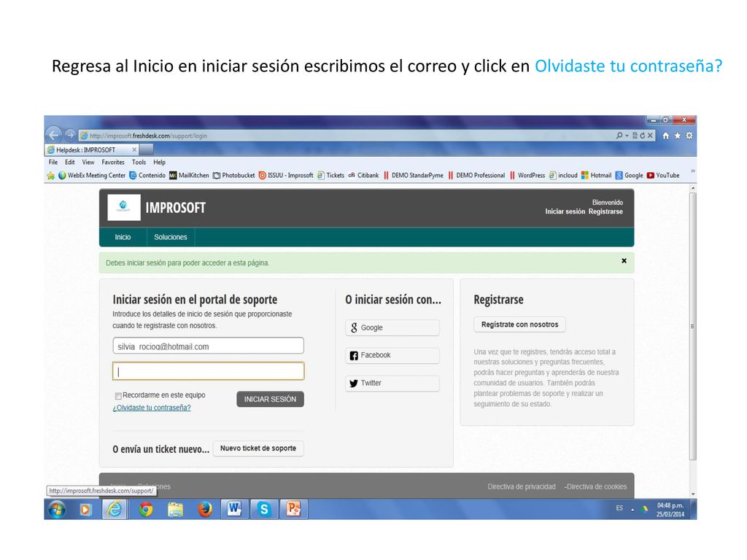The width and height of the screenshot is (747, 560).
Task: Sign in with the Facebook button
Action: pyautogui.click(x=392, y=355)
